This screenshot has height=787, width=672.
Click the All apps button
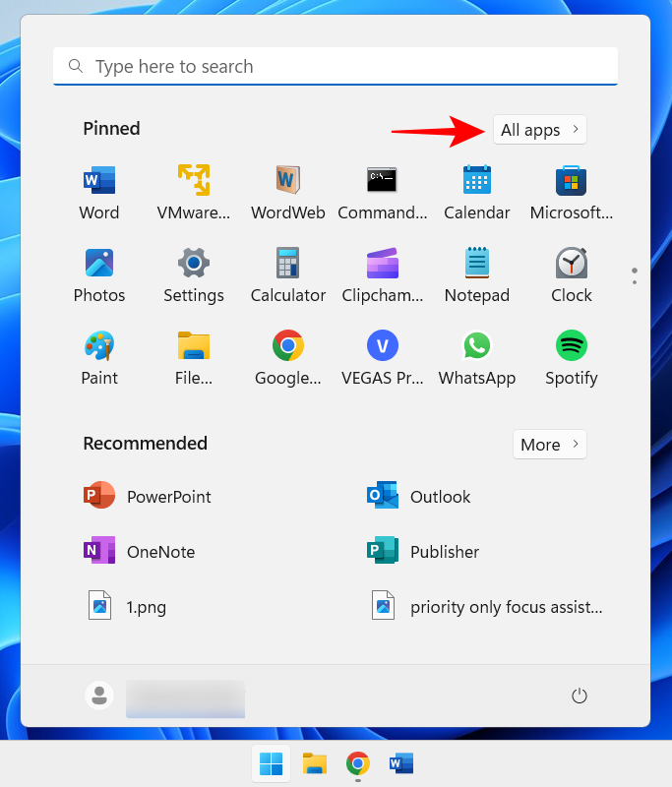click(x=539, y=130)
